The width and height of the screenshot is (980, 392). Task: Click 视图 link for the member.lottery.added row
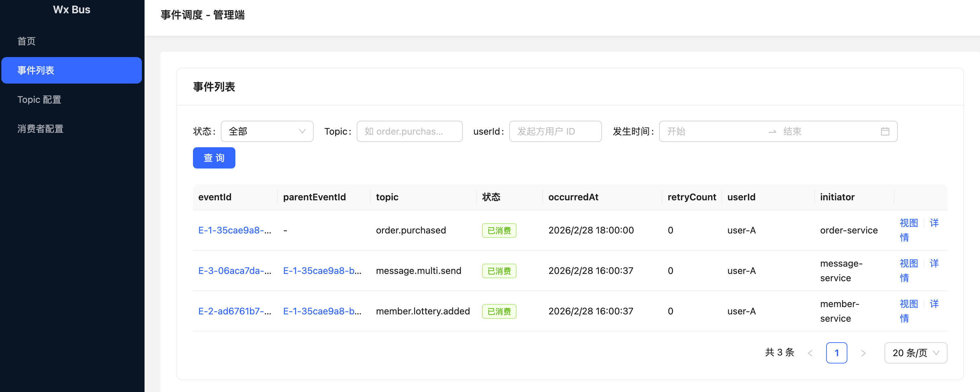pyautogui.click(x=908, y=304)
